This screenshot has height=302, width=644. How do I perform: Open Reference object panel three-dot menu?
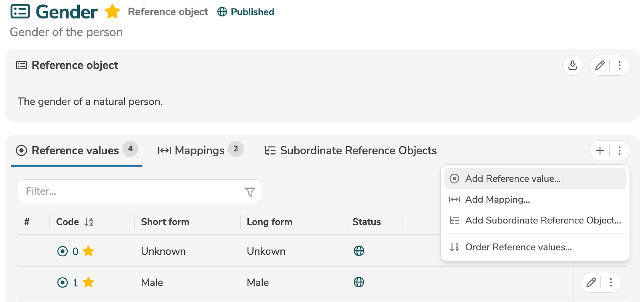click(620, 65)
